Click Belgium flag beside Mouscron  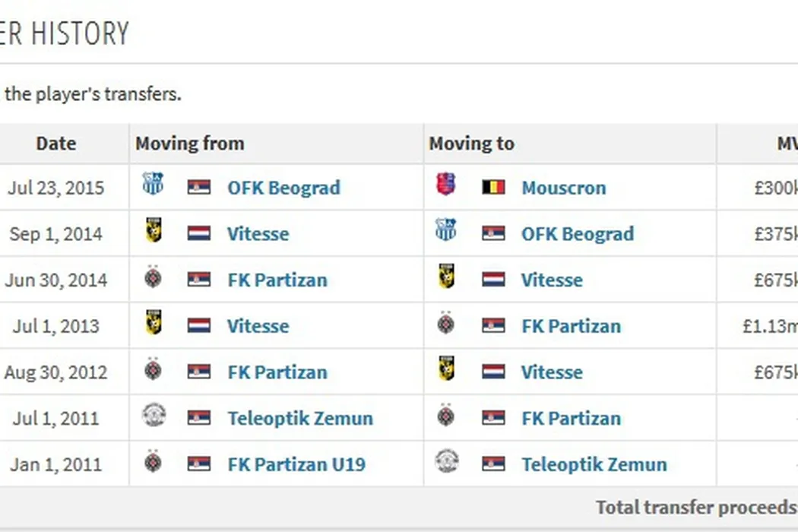(493, 187)
